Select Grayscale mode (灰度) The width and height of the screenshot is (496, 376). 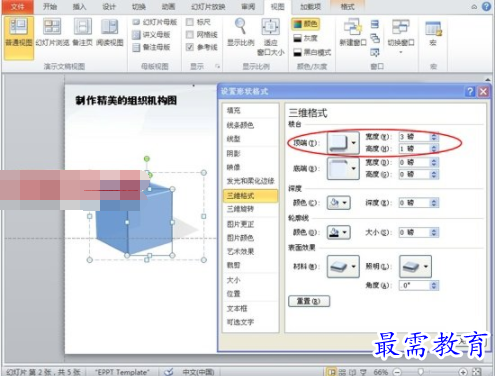click(306, 38)
